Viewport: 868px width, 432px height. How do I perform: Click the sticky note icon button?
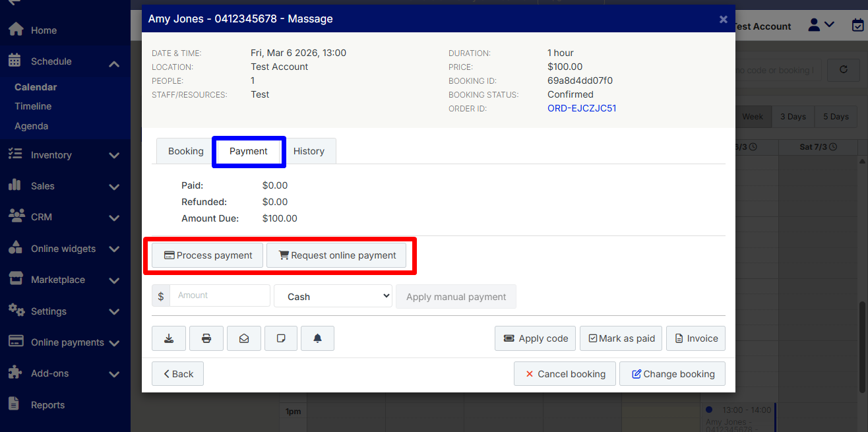281,338
